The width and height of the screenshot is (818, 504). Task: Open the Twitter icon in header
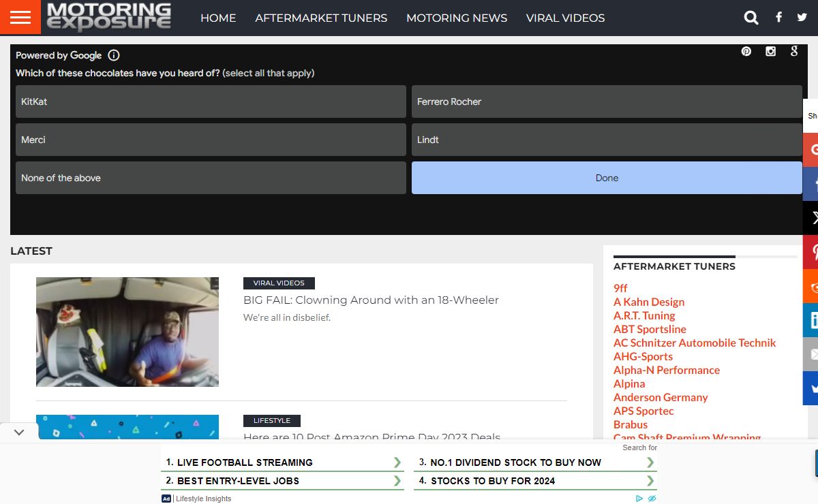[802, 18]
